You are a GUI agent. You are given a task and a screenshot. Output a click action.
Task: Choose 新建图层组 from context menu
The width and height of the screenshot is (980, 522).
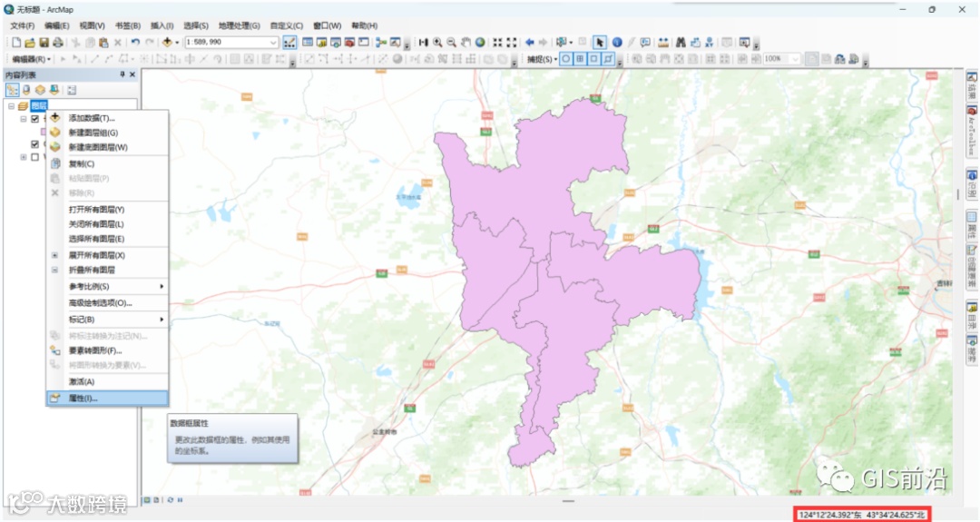(x=107, y=133)
